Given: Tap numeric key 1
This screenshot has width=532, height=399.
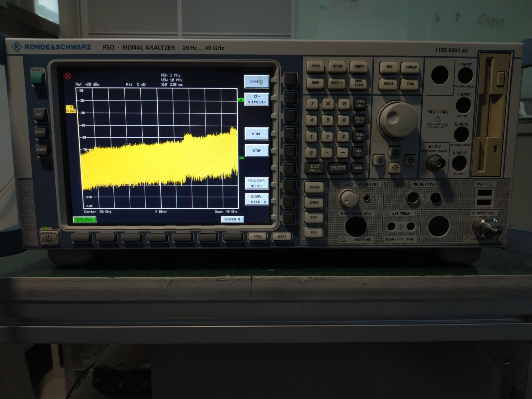Looking at the screenshot, I should click(x=311, y=136).
